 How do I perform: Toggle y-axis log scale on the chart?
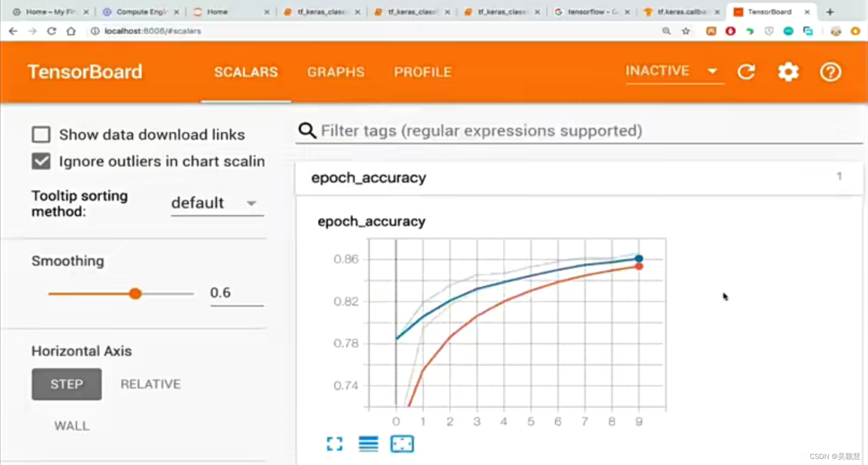coord(368,444)
